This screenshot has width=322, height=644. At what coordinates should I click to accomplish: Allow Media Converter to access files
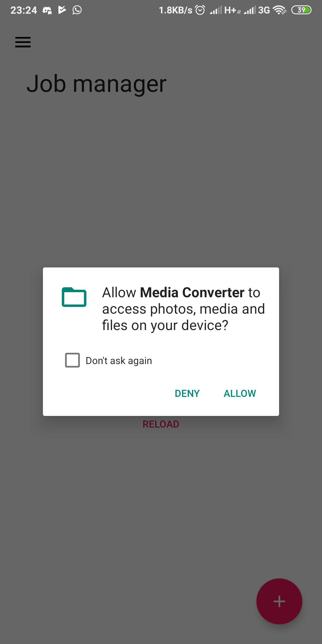240,393
